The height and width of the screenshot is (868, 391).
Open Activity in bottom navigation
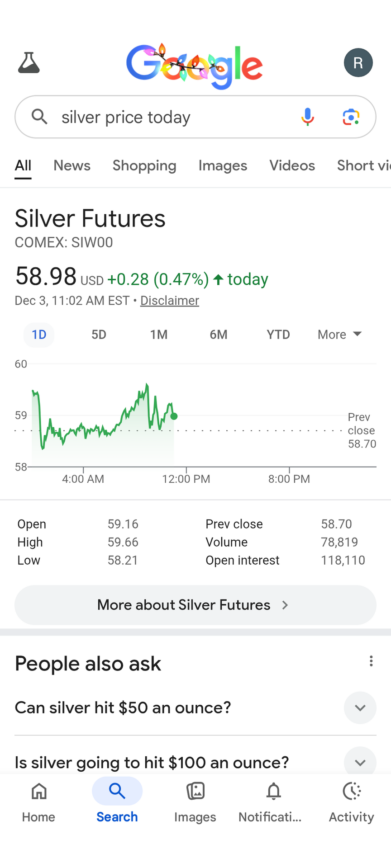click(x=352, y=801)
